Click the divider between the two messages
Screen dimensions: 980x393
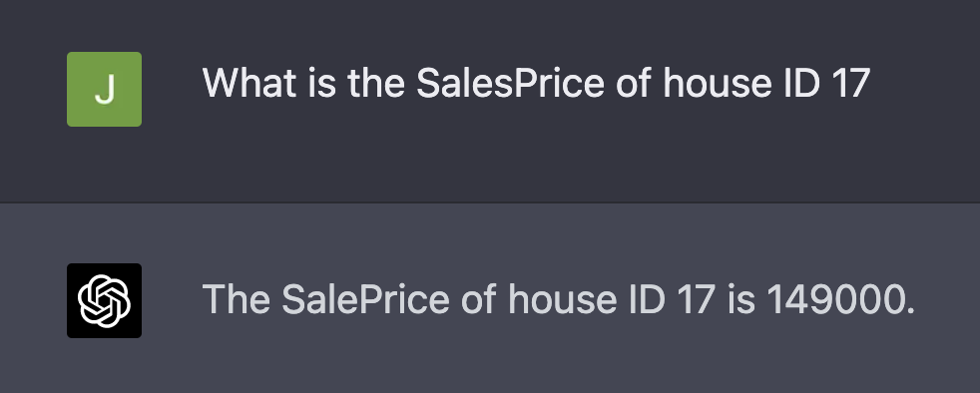tap(490, 203)
